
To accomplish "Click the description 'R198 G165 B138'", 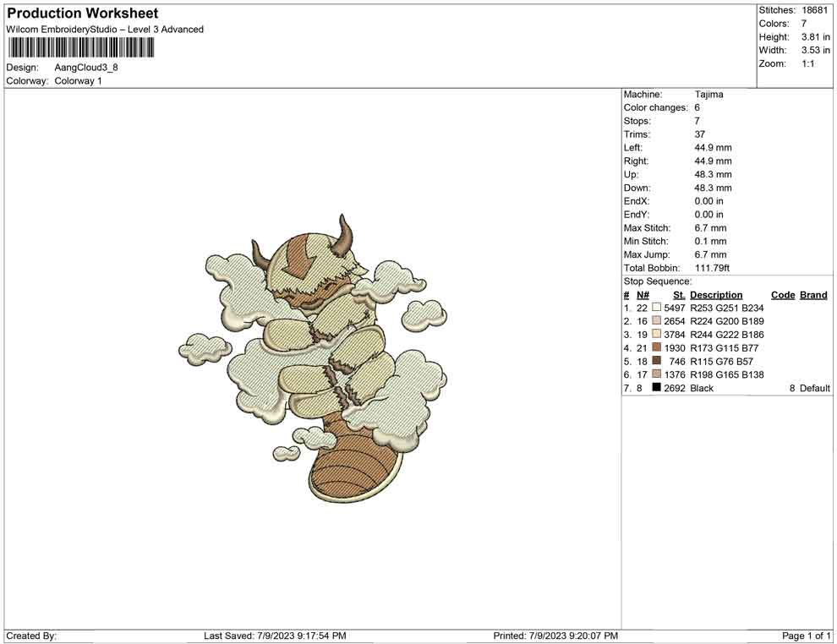I will [727, 374].
